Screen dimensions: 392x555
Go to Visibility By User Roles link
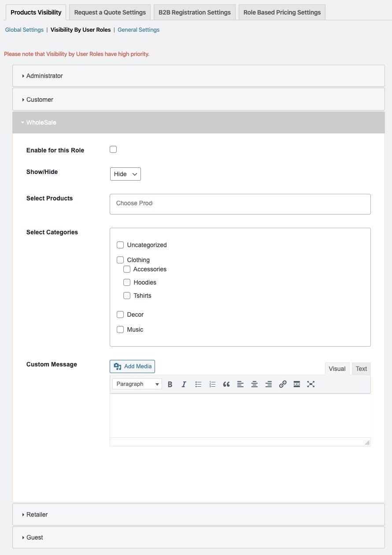click(x=81, y=30)
